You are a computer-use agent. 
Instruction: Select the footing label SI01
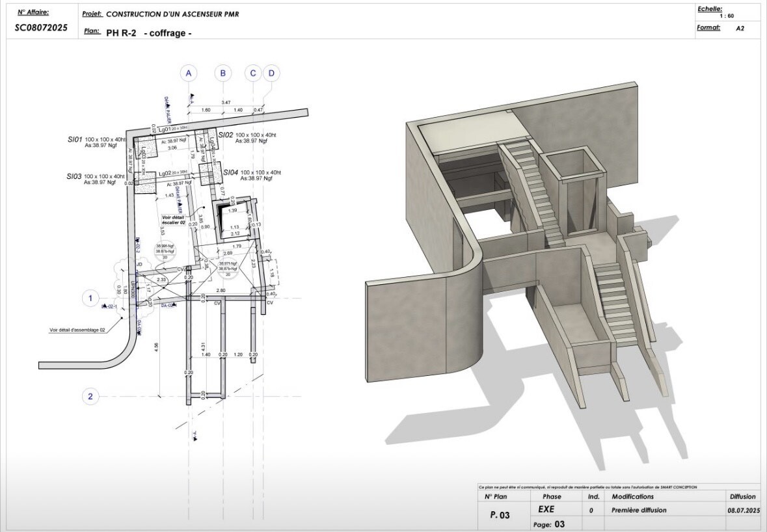(x=75, y=140)
